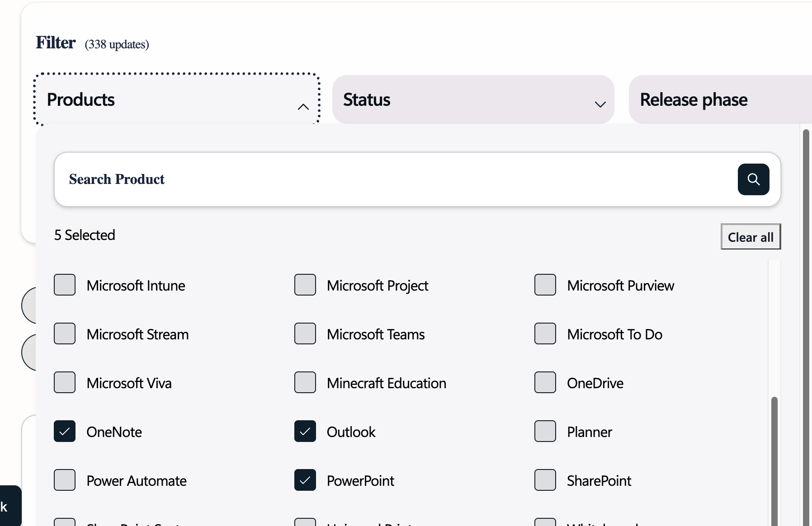Screen dimensions: 812x526
Task: Click the dropdown panel outer scrollbar
Action: click(x=806, y=328)
